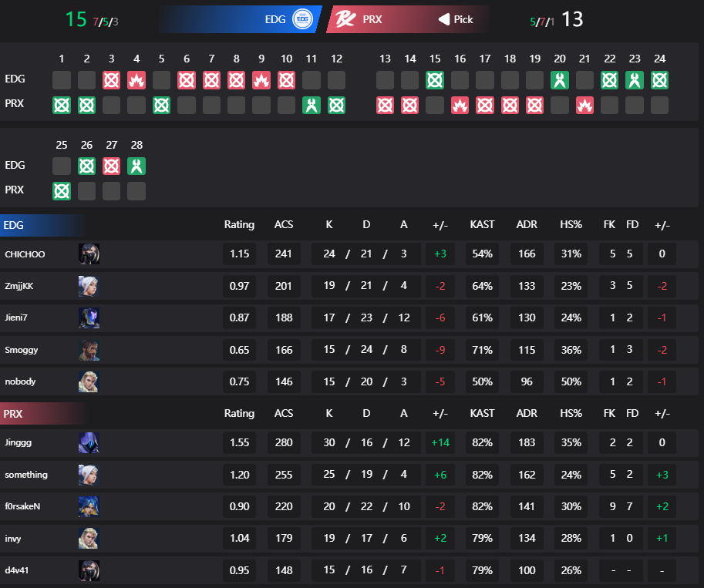Click EDG round 24 elimination win icon
The width and height of the screenshot is (704, 588).
[659, 80]
